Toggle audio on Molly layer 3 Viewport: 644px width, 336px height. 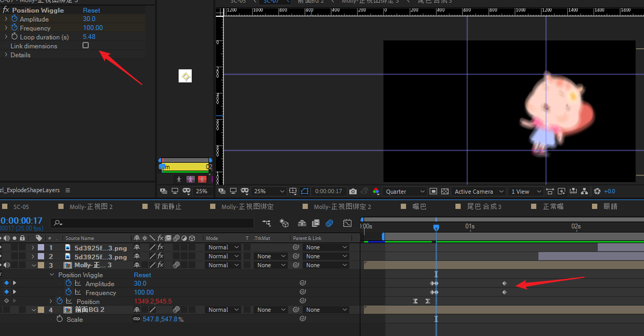(x=7, y=265)
